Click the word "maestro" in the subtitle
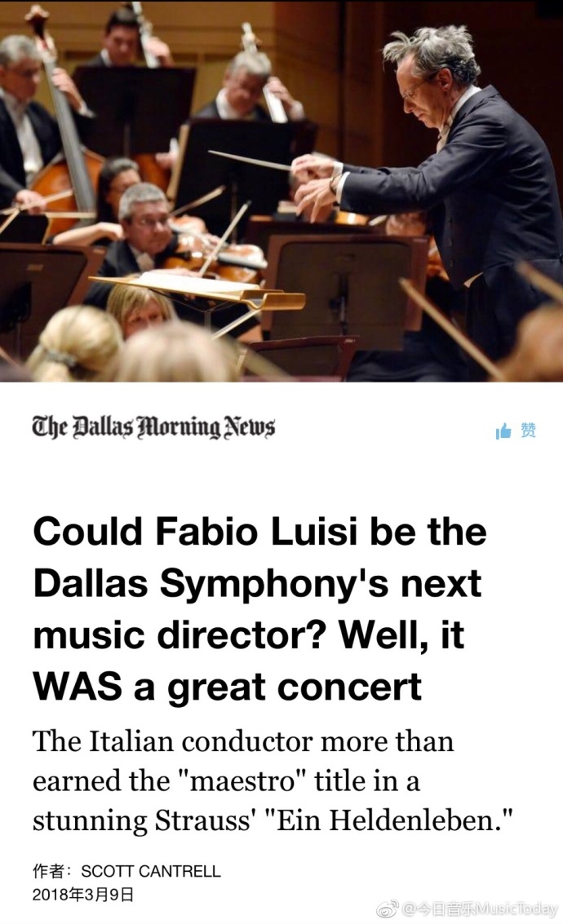This screenshot has height=924, width=563. click(242, 780)
